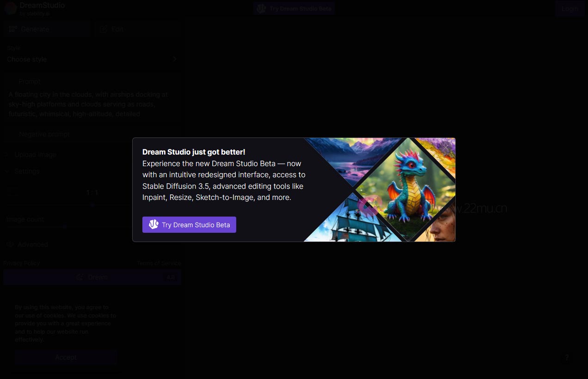Click the icon on the Dream button

(80, 277)
